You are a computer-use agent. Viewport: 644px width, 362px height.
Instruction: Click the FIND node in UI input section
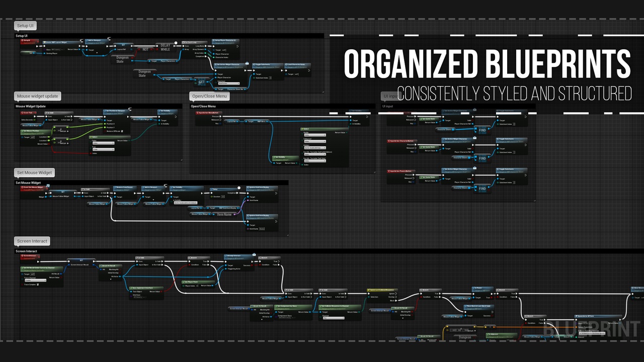[x=483, y=130]
